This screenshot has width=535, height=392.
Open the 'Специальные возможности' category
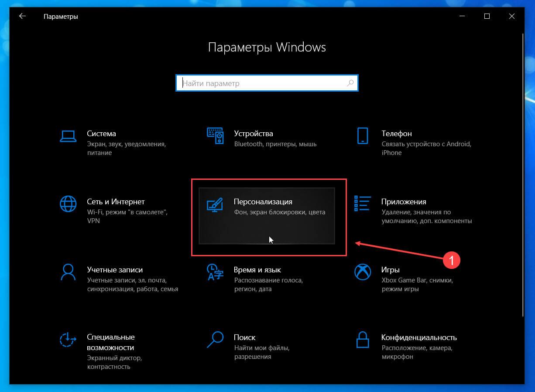(x=110, y=343)
